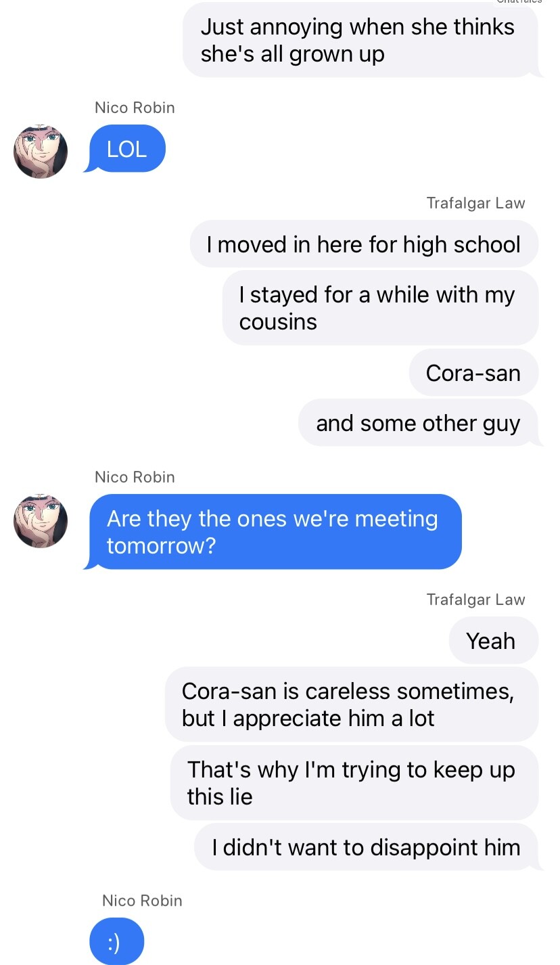This screenshot has height=965, width=560.
Task: Tap the "Just annoying when she thinks" message bubble
Action: pos(359,40)
